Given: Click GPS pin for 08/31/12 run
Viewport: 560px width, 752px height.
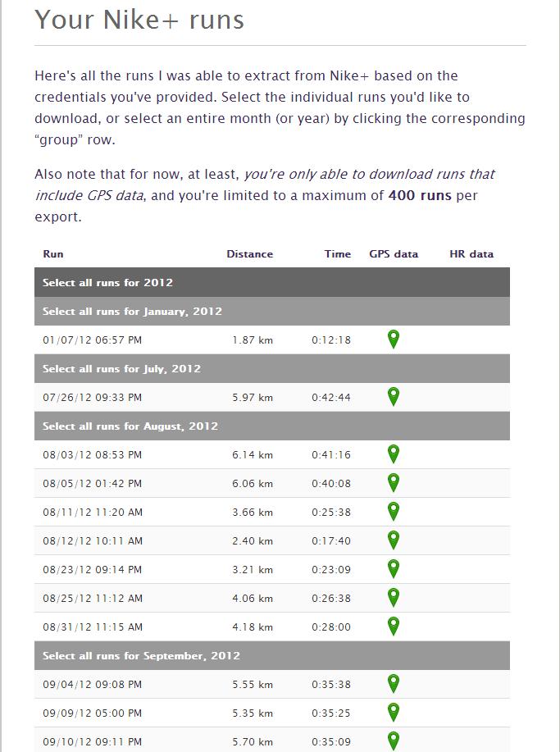Looking at the screenshot, I should (394, 626).
